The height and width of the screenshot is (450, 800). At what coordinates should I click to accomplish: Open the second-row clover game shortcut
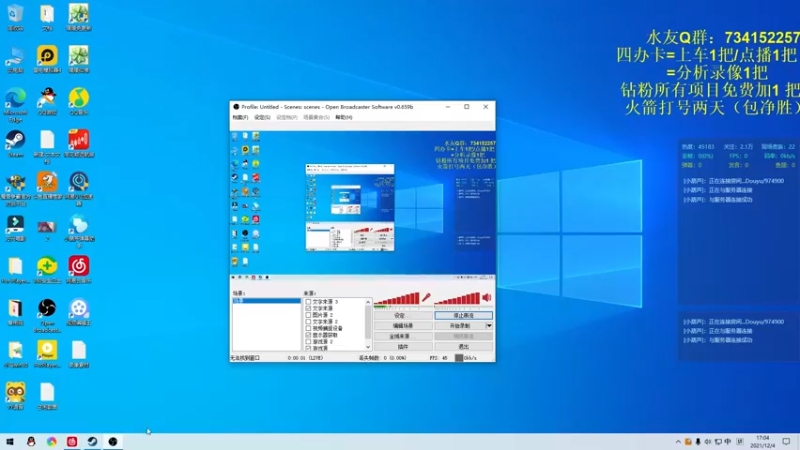tap(79, 59)
